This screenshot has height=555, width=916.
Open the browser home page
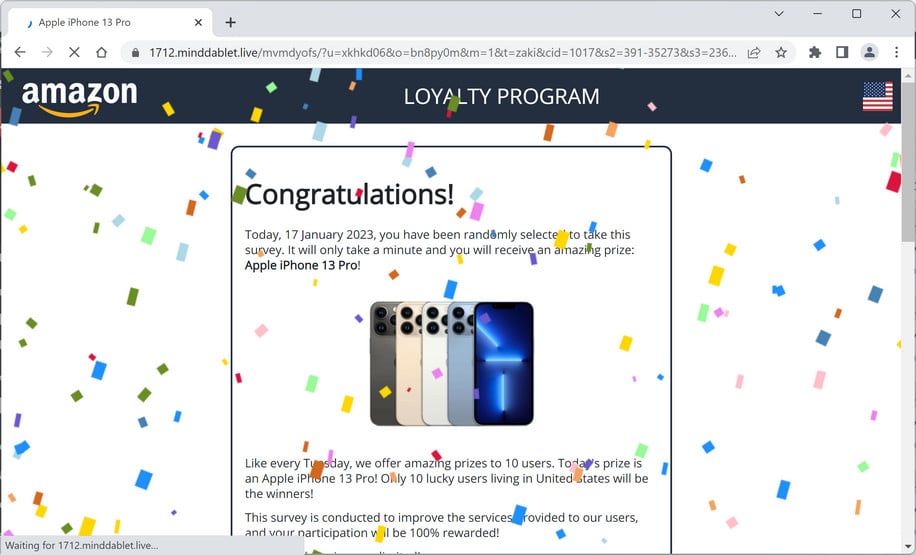[x=102, y=53]
